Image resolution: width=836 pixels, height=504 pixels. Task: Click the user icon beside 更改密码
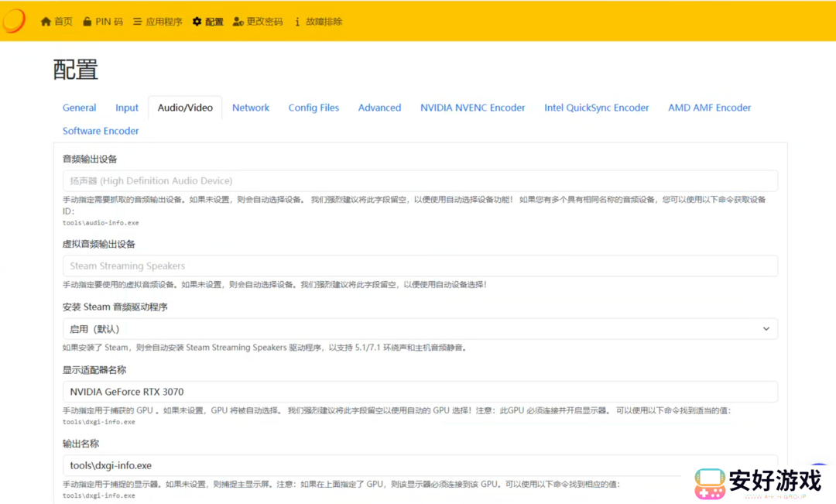coord(238,22)
